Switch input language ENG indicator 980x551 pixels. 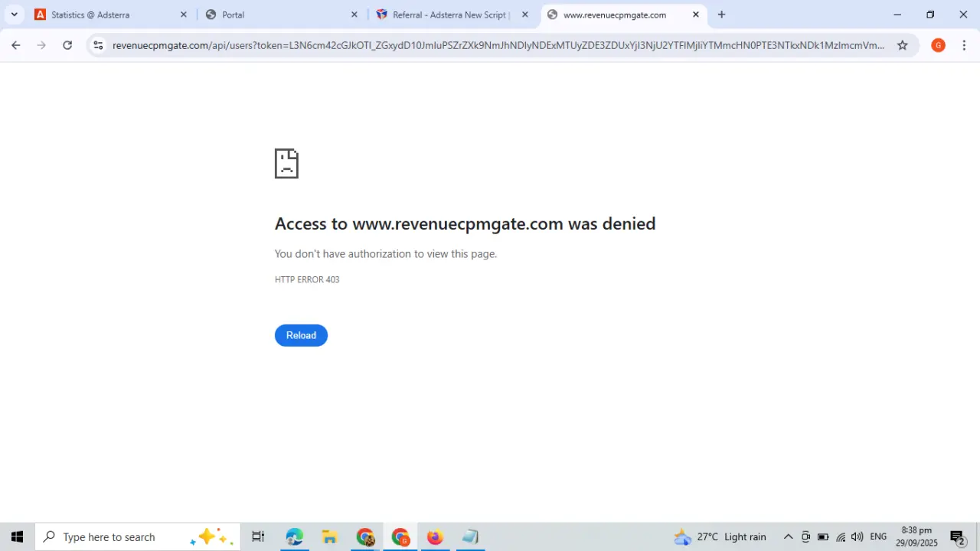pos(878,536)
